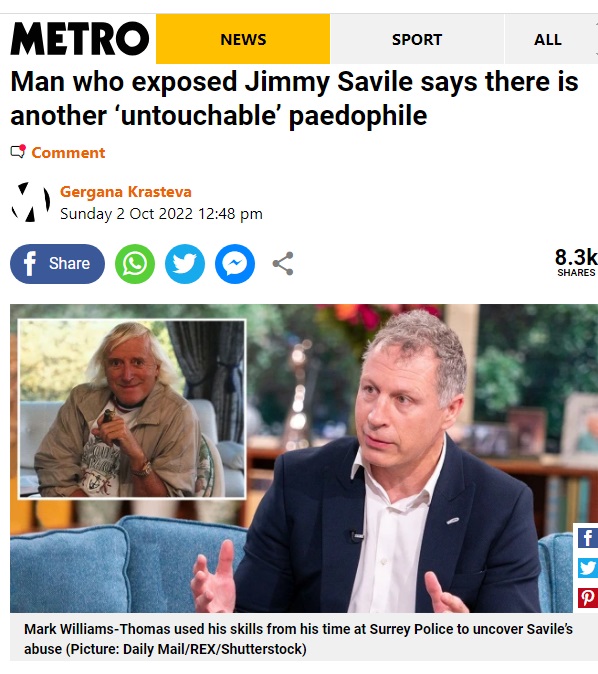
Task: Click the author avatar logo
Action: [31, 202]
